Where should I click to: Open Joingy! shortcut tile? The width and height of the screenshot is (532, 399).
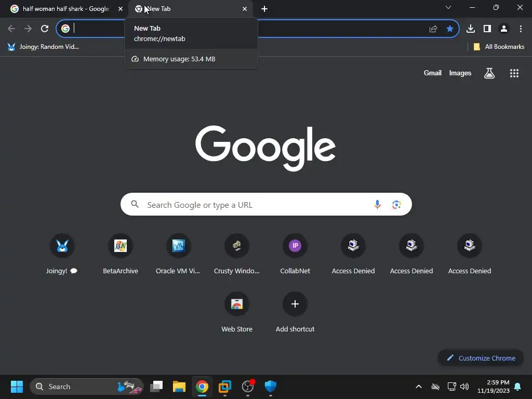[x=62, y=254]
